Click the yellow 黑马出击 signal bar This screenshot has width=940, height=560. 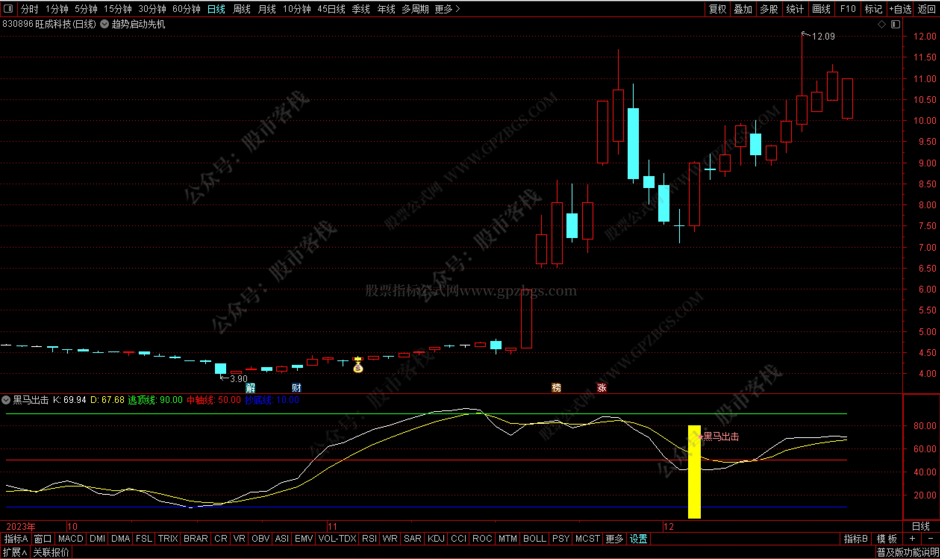click(694, 472)
